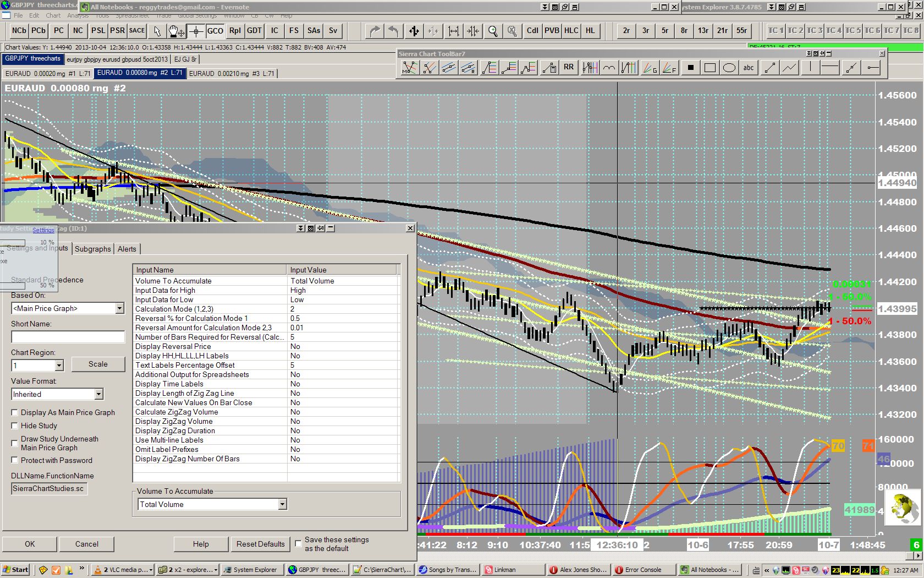Viewport: 924px width, 578px height.
Task: Open the Based On dropdown
Action: tap(119, 308)
